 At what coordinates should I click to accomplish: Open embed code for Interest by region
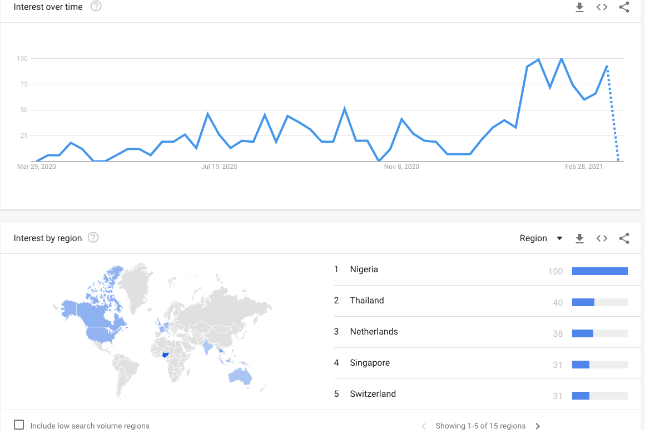coord(601,238)
